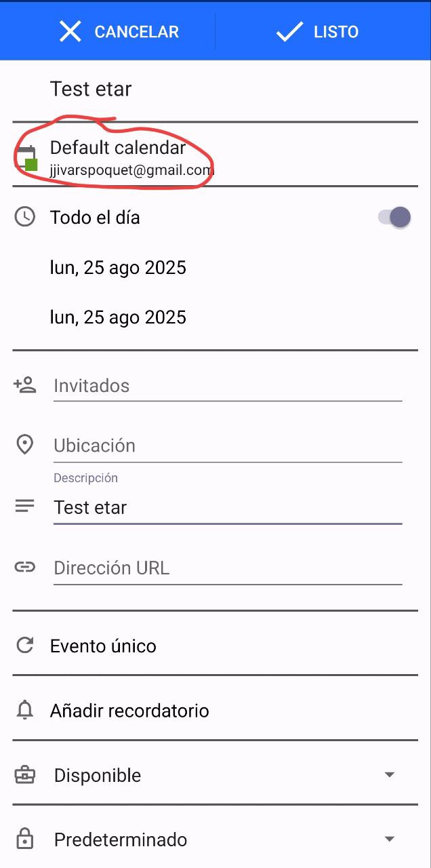Screen dimensions: 431x868
Task: Click the location pin icon
Action: point(25,445)
